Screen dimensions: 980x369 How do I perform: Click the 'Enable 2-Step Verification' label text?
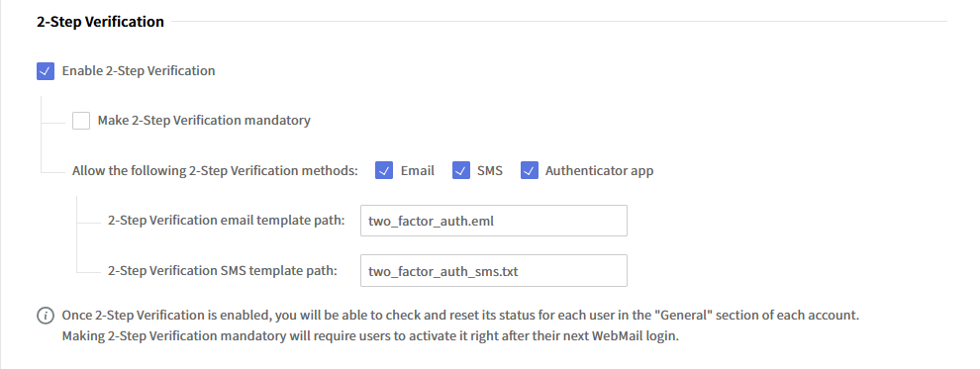139,71
